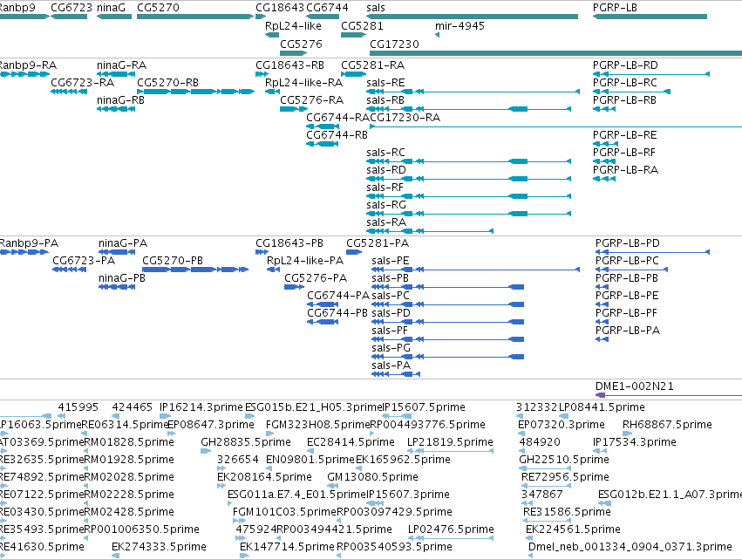Click the CG5276-PA protein label
742x560 pixels.
pyautogui.click(x=316, y=278)
